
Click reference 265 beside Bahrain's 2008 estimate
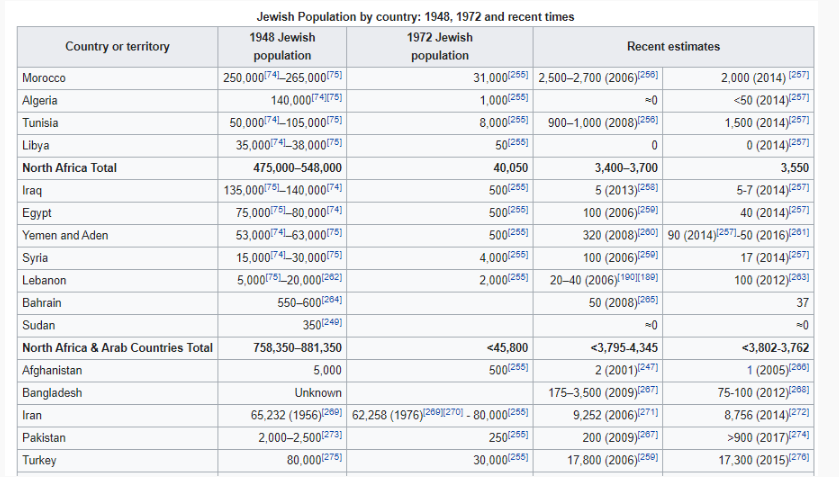pos(648,300)
